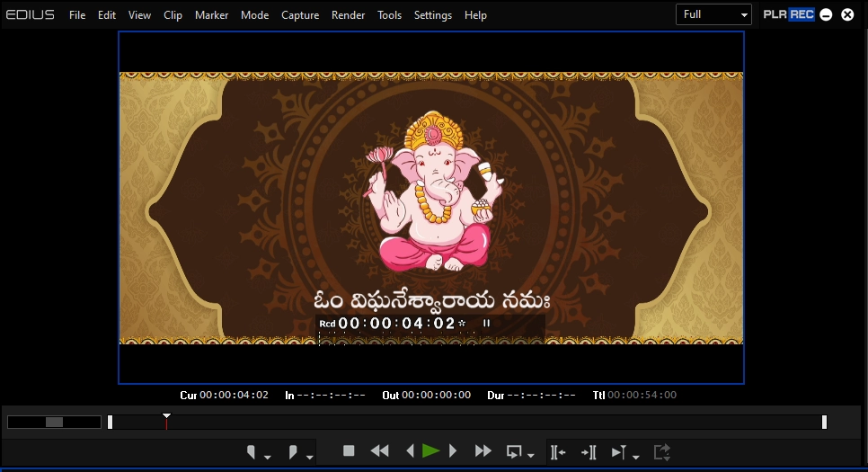Click the In timecode field

(331, 395)
